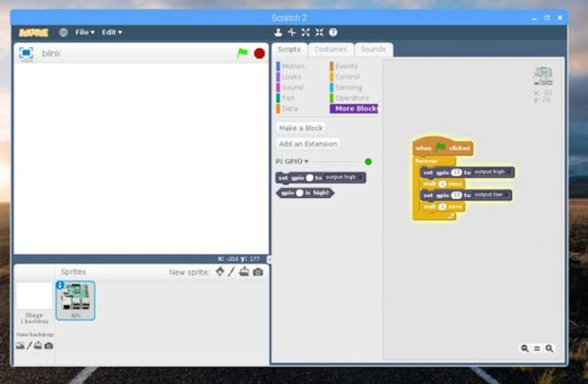Select the Control block category

pos(345,76)
